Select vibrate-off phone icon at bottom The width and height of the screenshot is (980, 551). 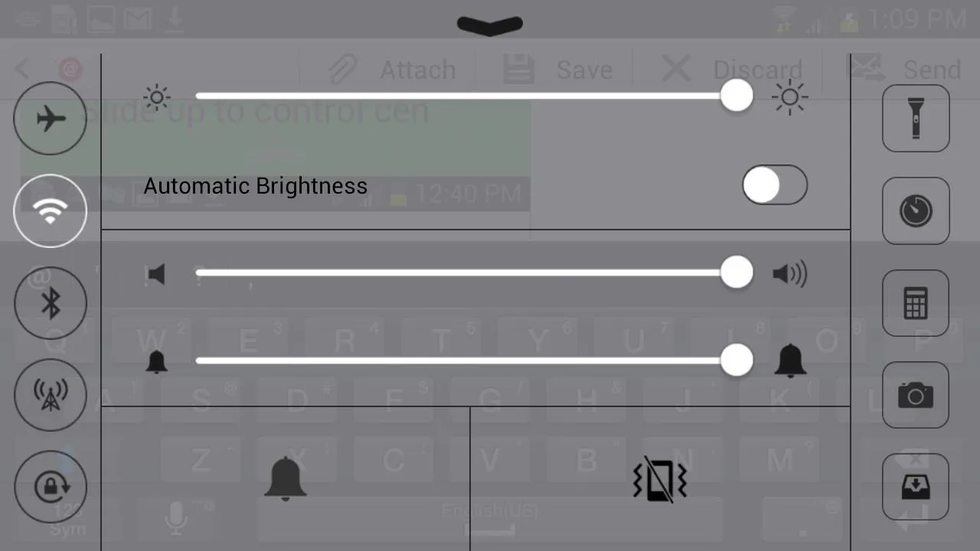click(x=659, y=480)
